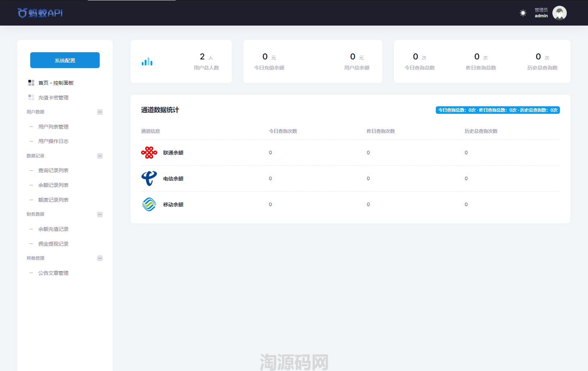Toggle the light/dark theme sun icon
588x371 pixels.
(x=523, y=13)
